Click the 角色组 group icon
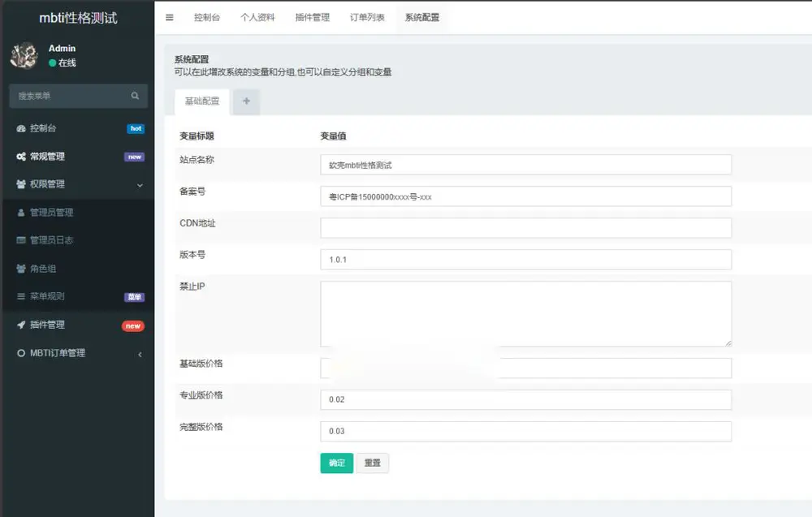This screenshot has height=517, width=812. pyautogui.click(x=21, y=269)
